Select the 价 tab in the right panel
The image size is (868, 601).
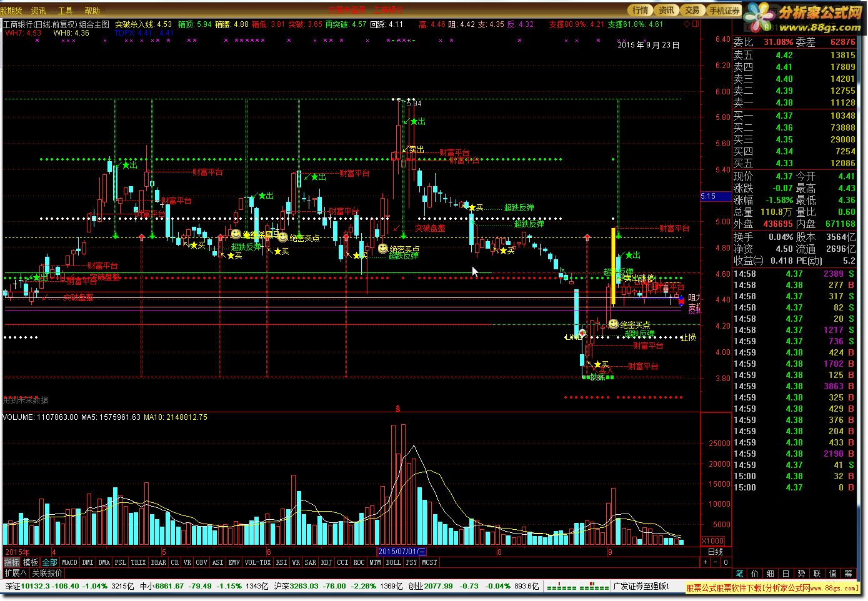tap(755, 573)
